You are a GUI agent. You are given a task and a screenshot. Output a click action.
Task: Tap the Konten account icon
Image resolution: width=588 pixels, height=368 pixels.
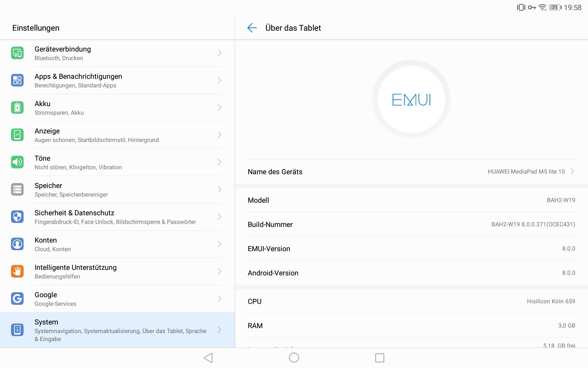point(17,244)
